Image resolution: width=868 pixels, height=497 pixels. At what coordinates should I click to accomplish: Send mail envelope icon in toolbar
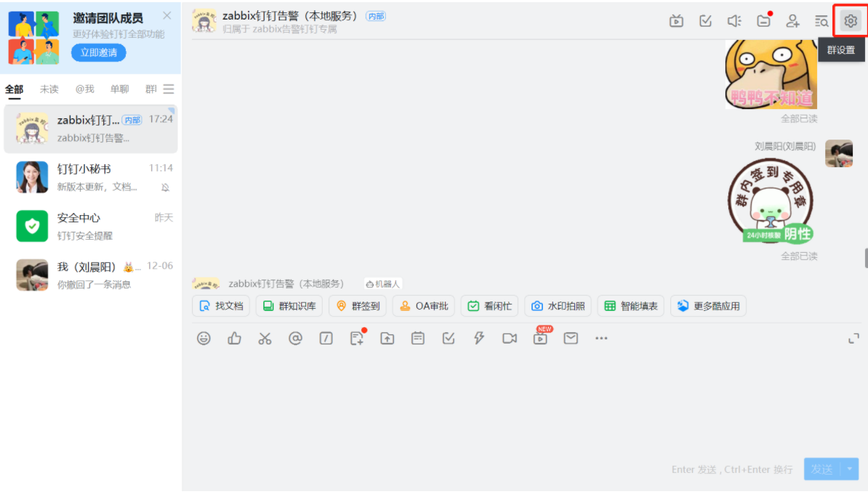571,338
